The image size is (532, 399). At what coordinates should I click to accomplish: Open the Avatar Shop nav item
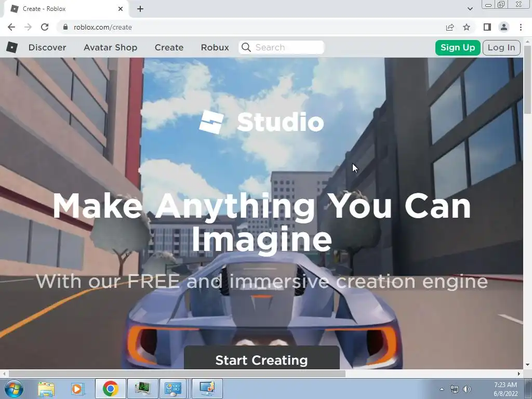point(110,47)
